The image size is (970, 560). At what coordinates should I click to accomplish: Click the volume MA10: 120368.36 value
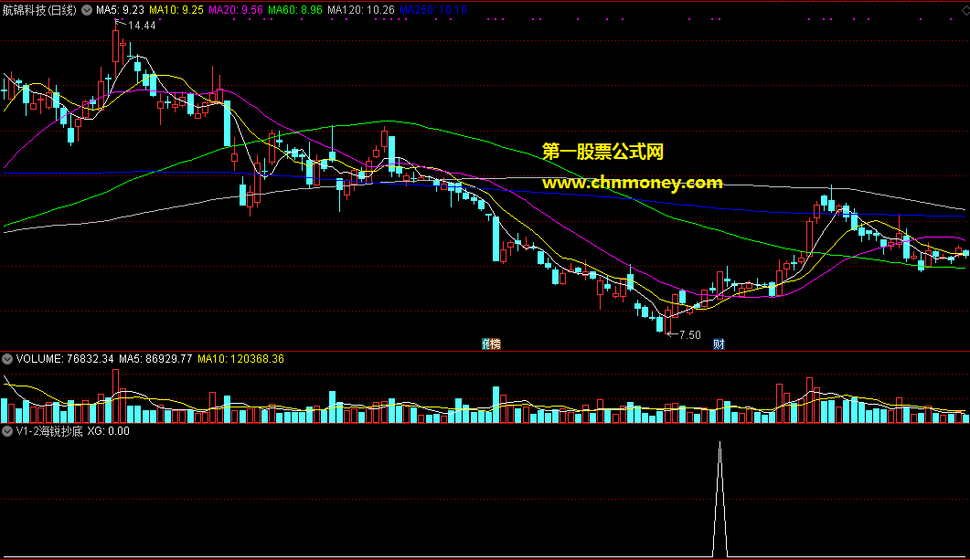240,359
